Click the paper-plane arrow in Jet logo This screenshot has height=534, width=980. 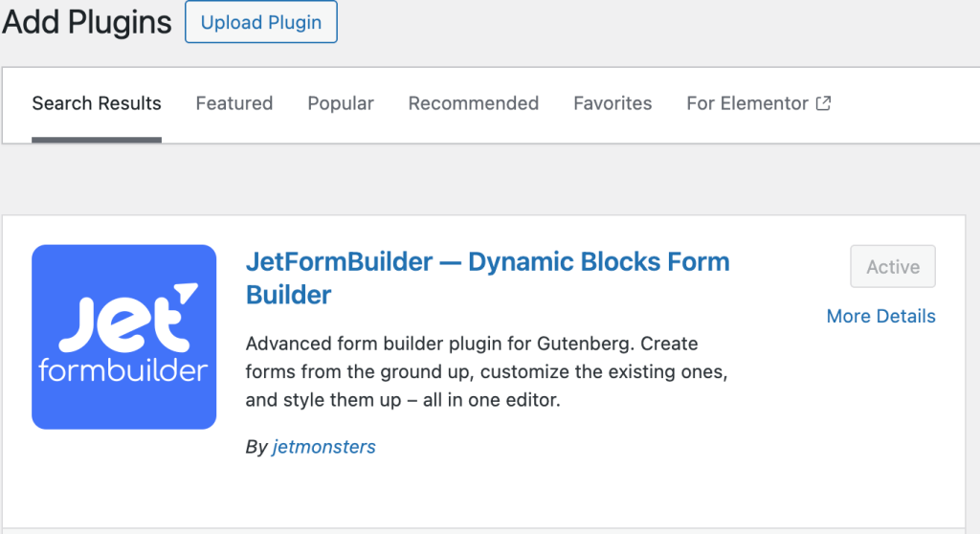coord(186,293)
